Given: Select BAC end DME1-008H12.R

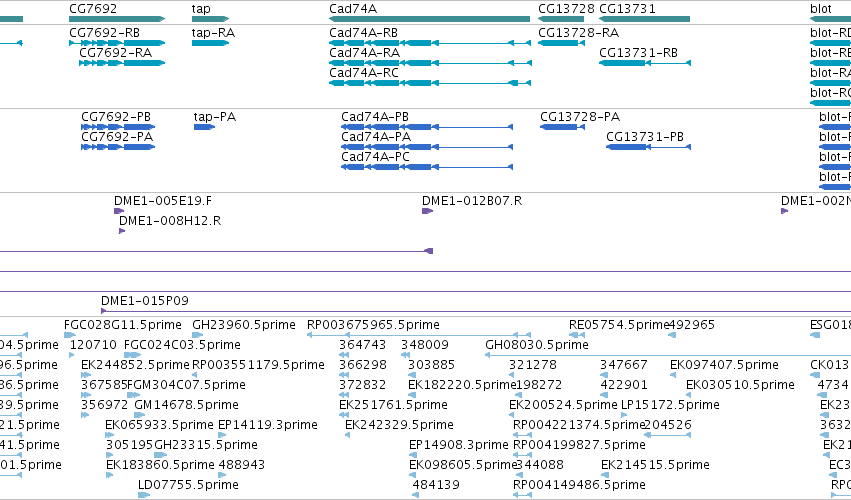Looking at the screenshot, I should 170,221.
